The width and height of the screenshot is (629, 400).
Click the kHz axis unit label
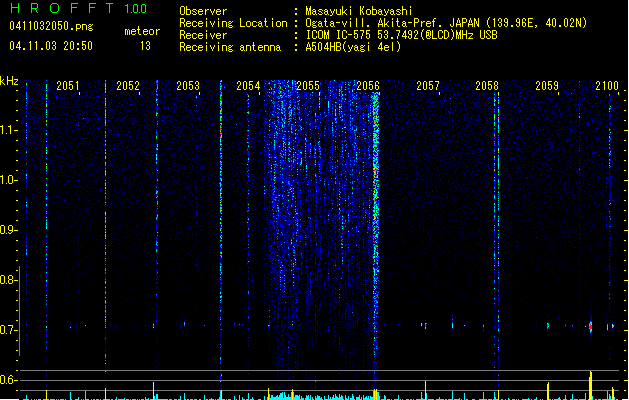coord(9,81)
